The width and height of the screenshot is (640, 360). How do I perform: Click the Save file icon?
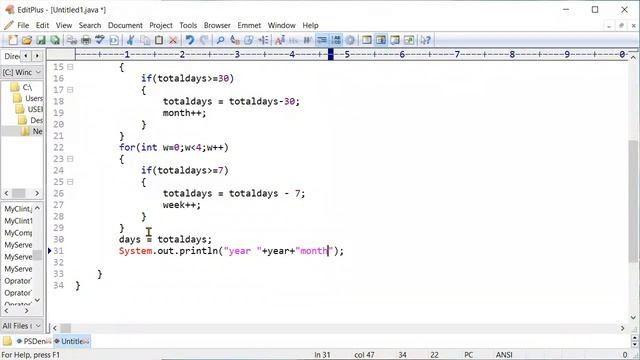41,40
